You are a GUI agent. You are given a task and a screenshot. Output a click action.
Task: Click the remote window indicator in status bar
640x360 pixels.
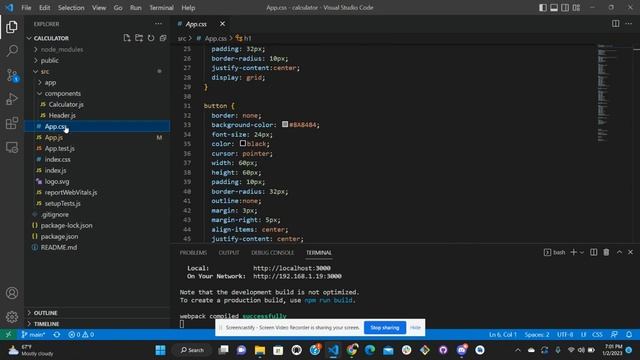[9, 334]
